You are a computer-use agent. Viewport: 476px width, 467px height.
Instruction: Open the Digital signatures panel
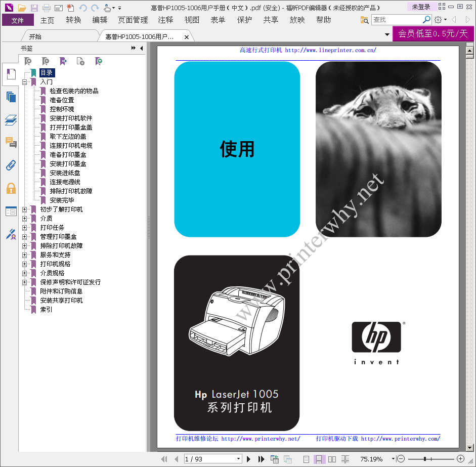tap(11, 234)
